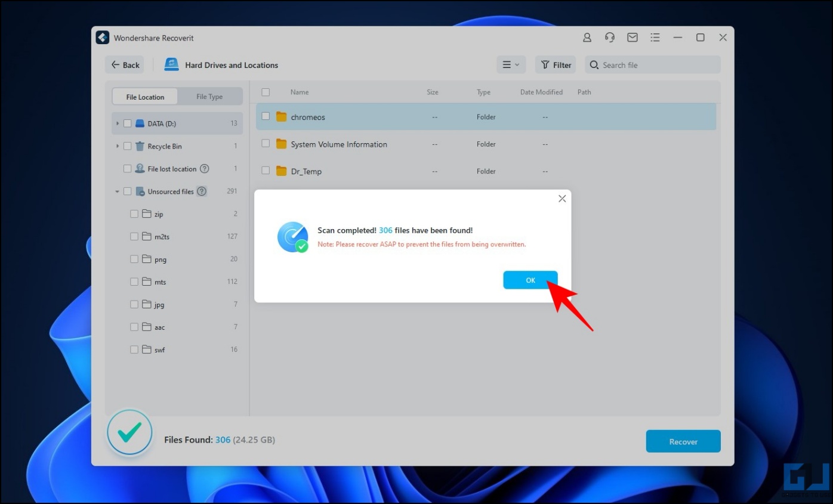Click the scan completed dialog icon
Image resolution: width=833 pixels, height=504 pixels.
pos(293,237)
